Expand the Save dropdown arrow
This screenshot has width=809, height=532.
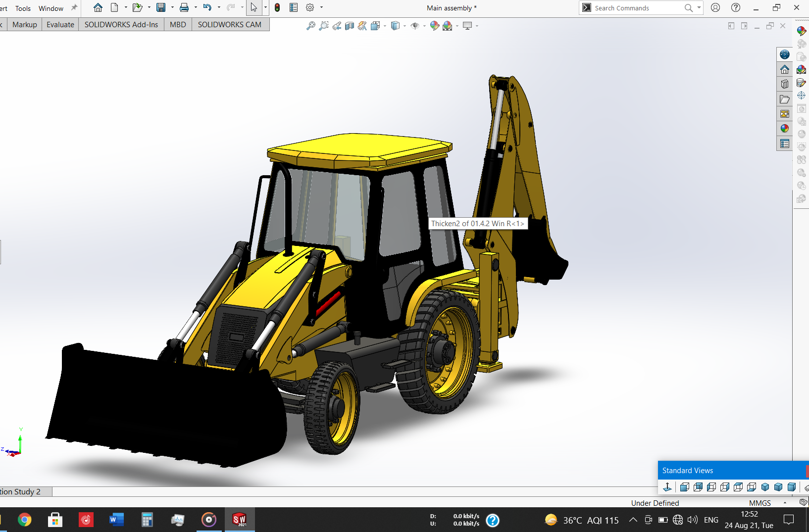(172, 7)
